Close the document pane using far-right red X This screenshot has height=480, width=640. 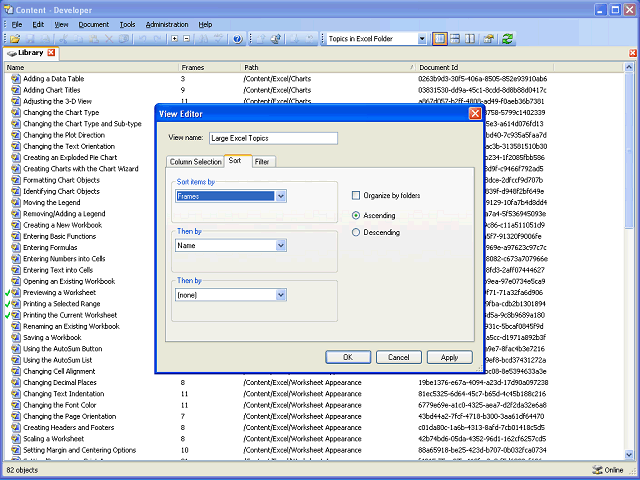[633, 53]
